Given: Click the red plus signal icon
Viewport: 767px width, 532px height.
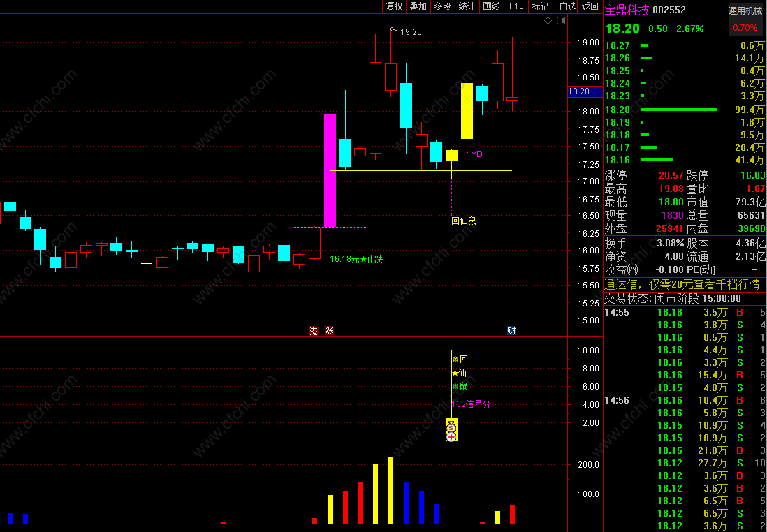Looking at the screenshot, I should click(451, 437).
